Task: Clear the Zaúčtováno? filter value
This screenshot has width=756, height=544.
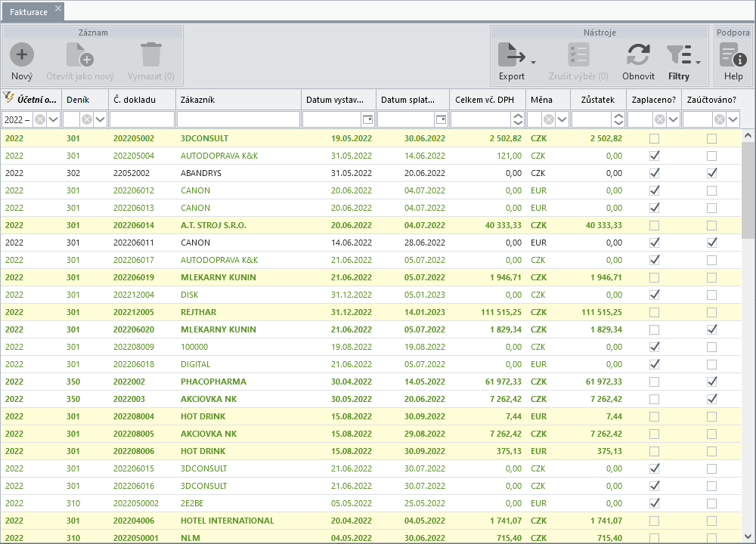Action: click(x=720, y=119)
